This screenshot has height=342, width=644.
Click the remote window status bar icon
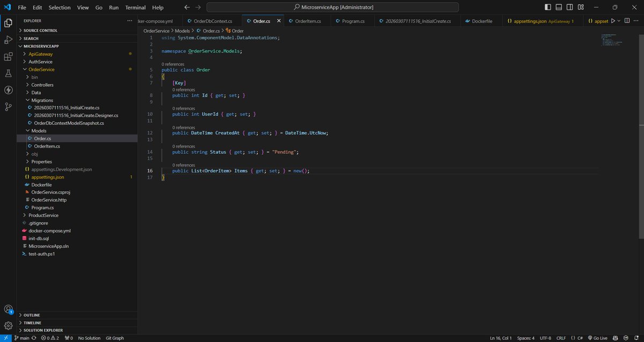[5, 338]
